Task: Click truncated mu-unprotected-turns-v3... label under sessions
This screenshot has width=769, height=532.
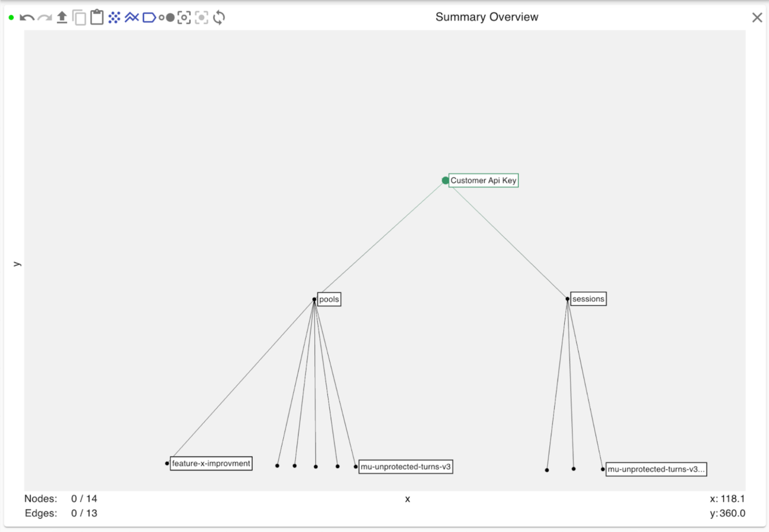Action: tap(656, 469)
